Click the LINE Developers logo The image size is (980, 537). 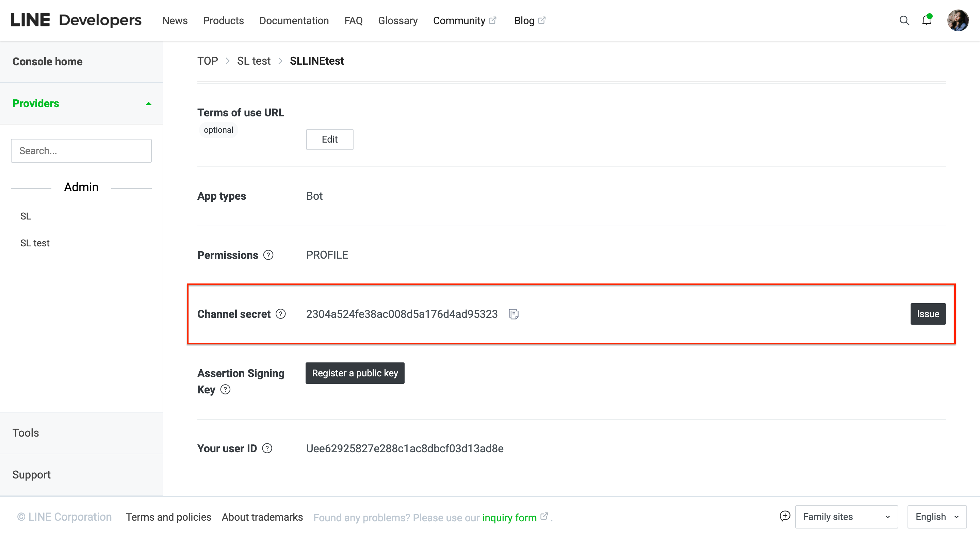(x=76, y=20)
